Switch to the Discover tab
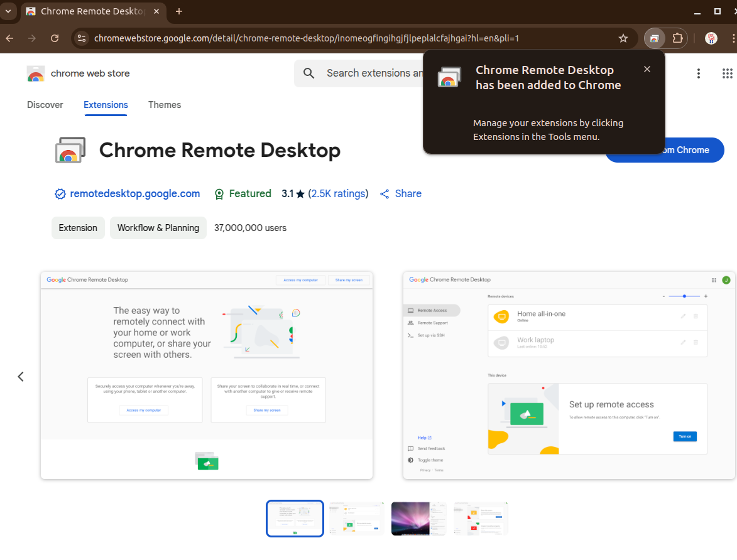737x560 pixels. pos(45,105)
